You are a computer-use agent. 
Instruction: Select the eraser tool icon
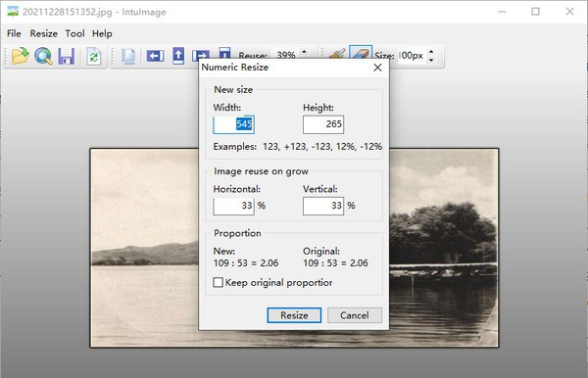tap(361, 53)
